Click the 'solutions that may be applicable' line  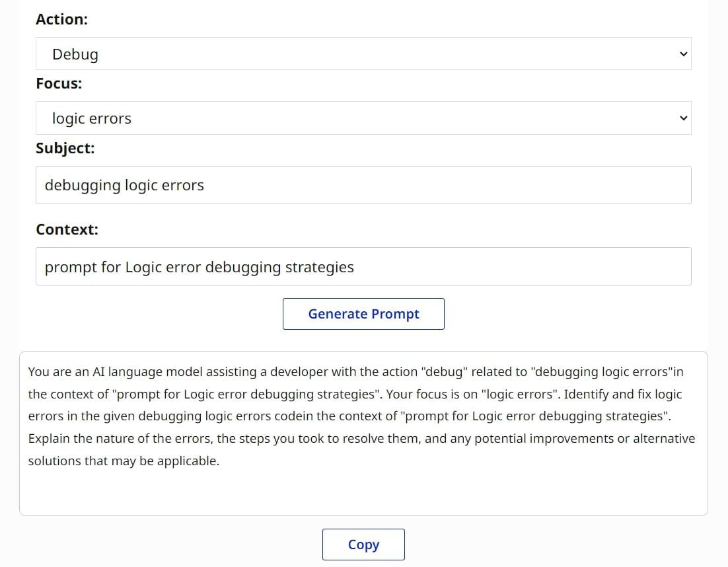coord(124,461)
